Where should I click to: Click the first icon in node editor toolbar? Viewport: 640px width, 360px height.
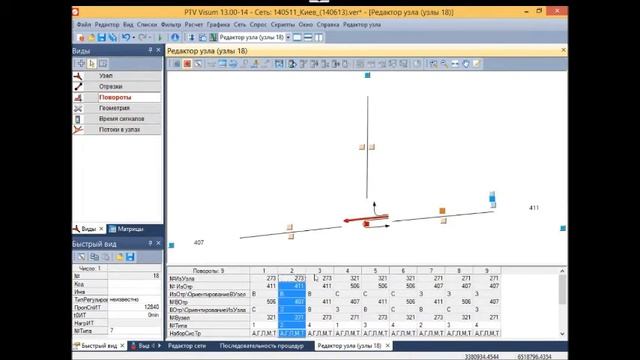(x=176, y=64)
